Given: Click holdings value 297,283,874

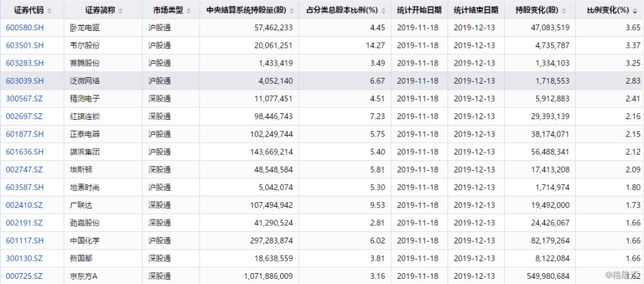Looking at the screenshot, I should 272,241.
